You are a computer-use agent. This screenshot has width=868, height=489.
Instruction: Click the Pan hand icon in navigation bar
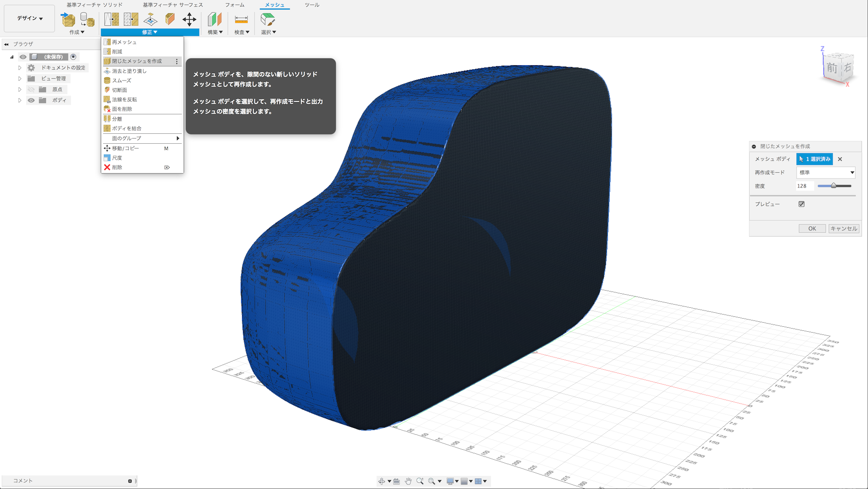click(408, 481)
